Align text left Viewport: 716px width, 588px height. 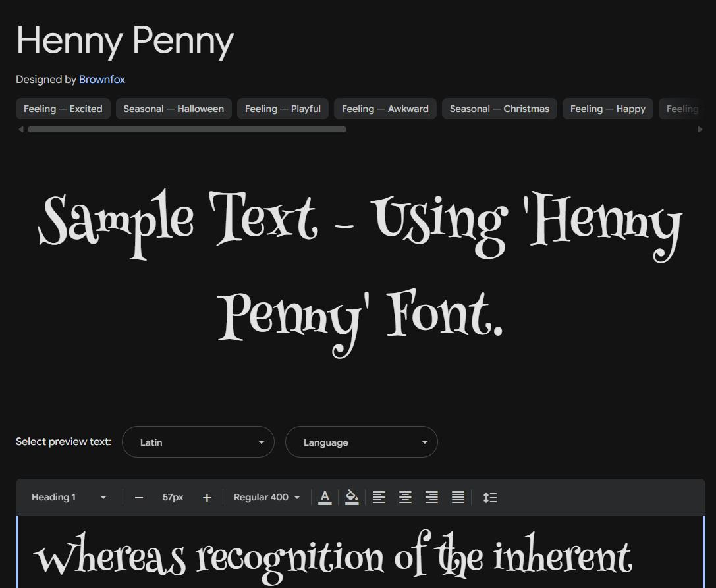(379, 497)
